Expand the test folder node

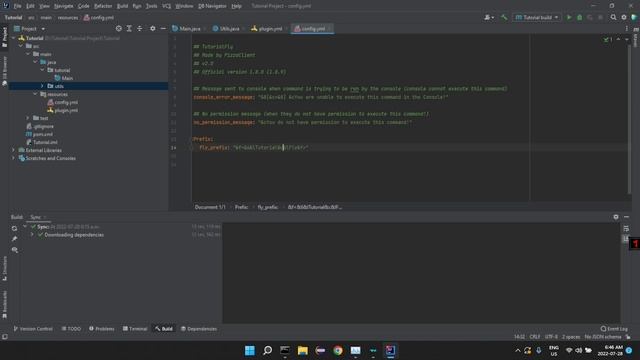point(28,118)
